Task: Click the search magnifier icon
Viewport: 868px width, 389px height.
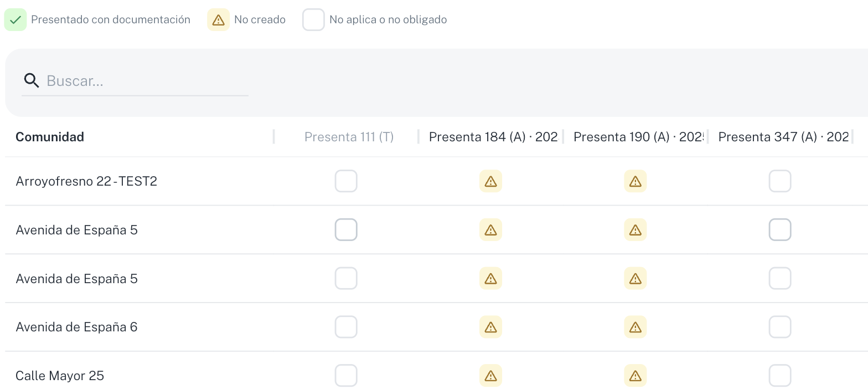Action: click(32, 81)
